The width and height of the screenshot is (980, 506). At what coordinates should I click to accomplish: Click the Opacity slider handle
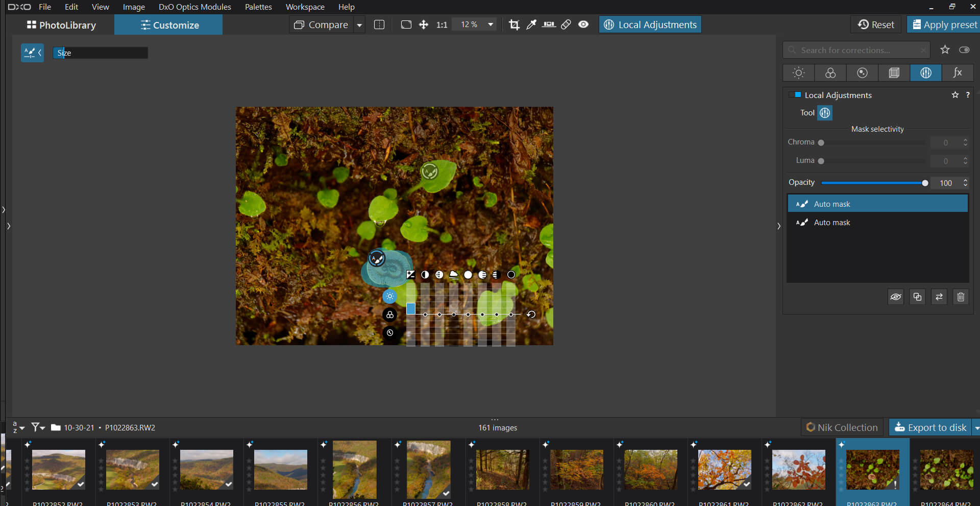[925, 183]
